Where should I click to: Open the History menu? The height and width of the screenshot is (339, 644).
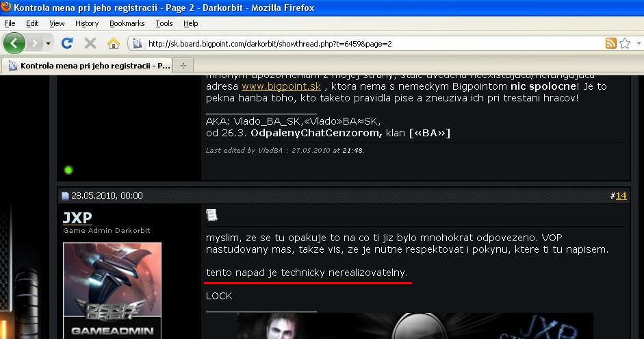pyautogui.click(x=87, y=23)
